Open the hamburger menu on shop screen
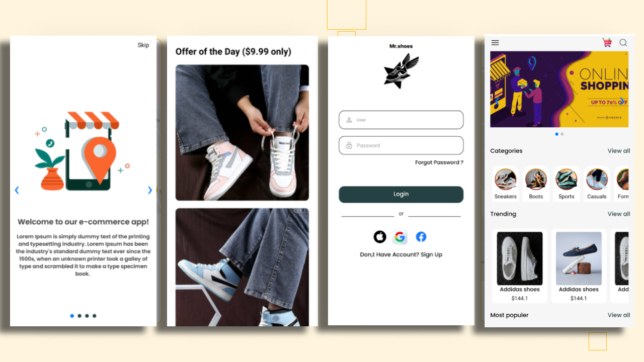The image size is (644, 362). (495, 43)
